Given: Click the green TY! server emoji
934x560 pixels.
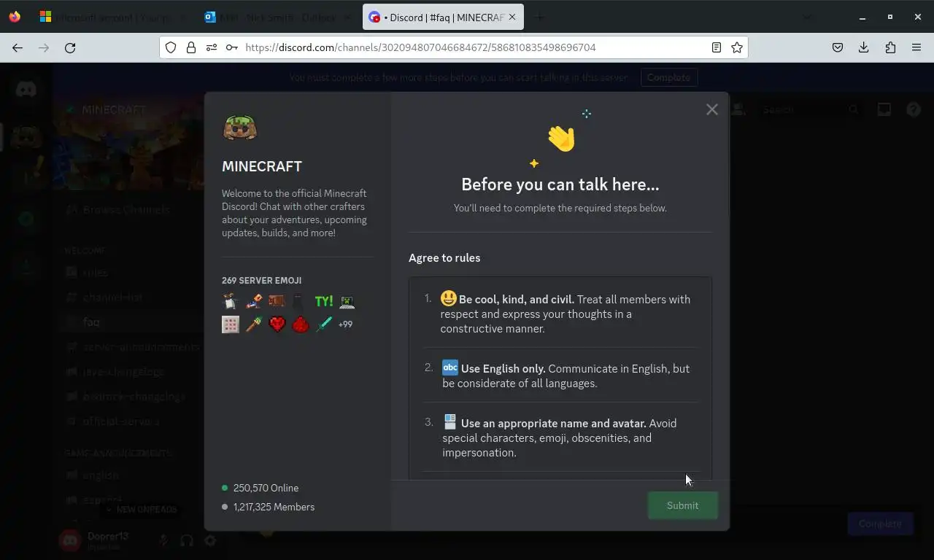Looking at the screenshot, I should pos(324,301).
